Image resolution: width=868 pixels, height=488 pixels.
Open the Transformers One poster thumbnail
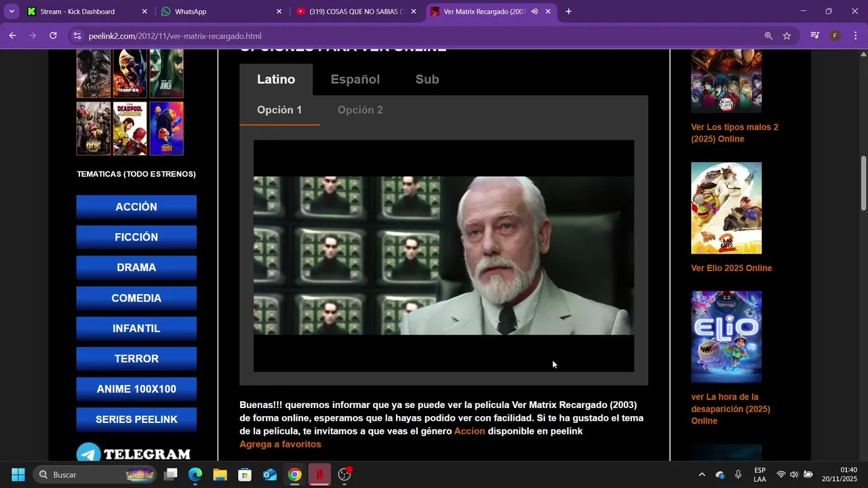[94, 128]
